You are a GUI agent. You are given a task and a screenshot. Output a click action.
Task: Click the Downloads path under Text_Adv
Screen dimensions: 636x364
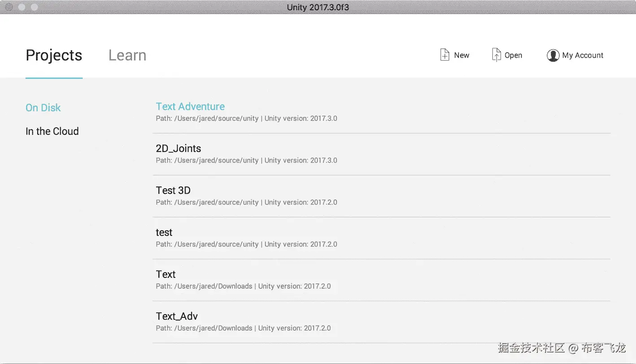(x=243, y=328)
